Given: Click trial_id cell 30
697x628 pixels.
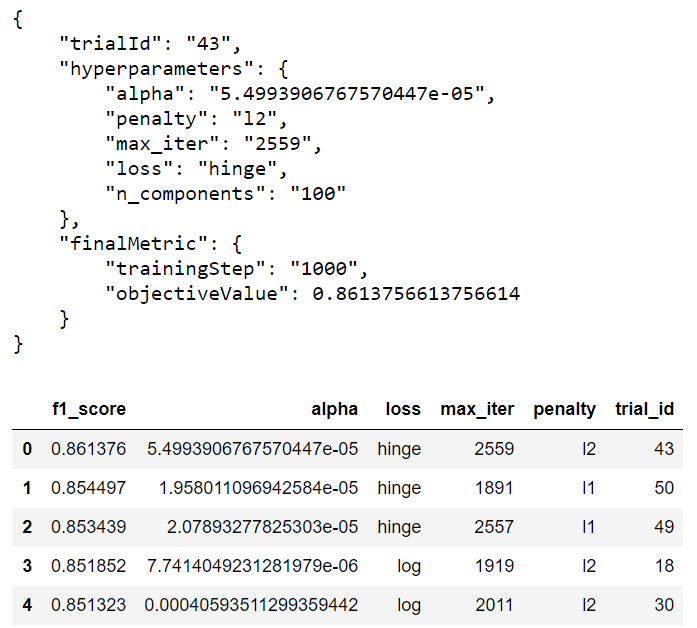Looking at the screenshot, I should coord(664,605).
